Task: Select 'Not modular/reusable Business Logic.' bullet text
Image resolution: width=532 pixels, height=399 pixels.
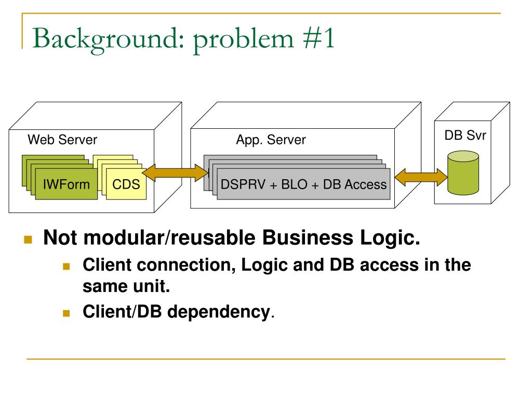Action: pos(232,237)
